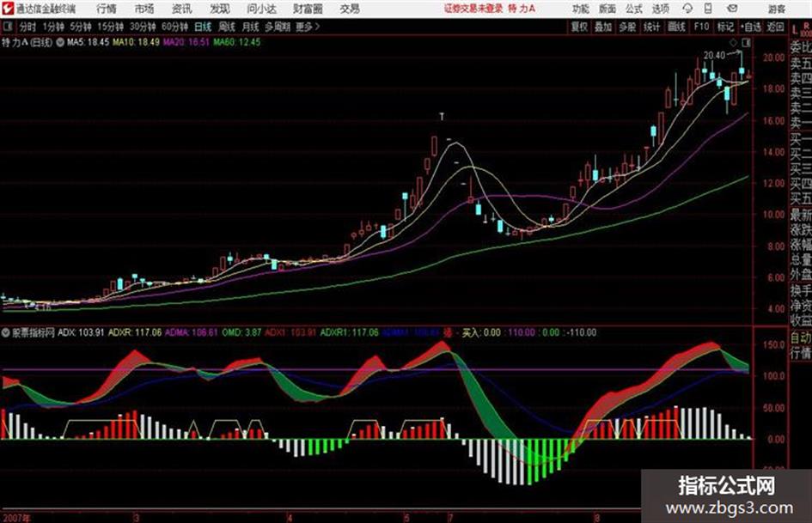The height and width of the screenshot is (523, 812).
Task: Select the 日线 daily period tab
Action: [203, 27]
